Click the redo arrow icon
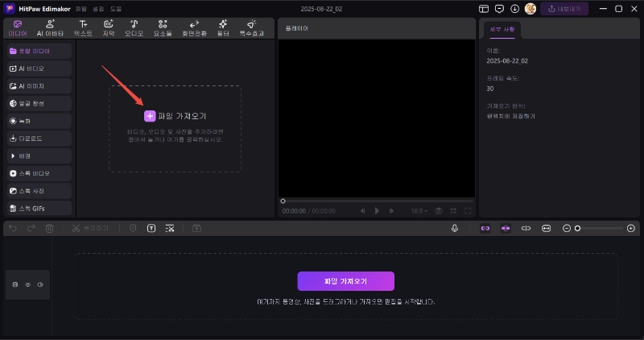Viewport: 644px width, 340px height. click(x=31, y=228)
